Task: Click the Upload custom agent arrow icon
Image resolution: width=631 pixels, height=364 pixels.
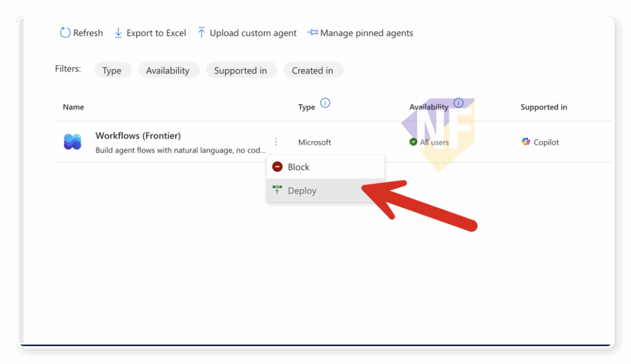Action: click(x=202, y=33)
